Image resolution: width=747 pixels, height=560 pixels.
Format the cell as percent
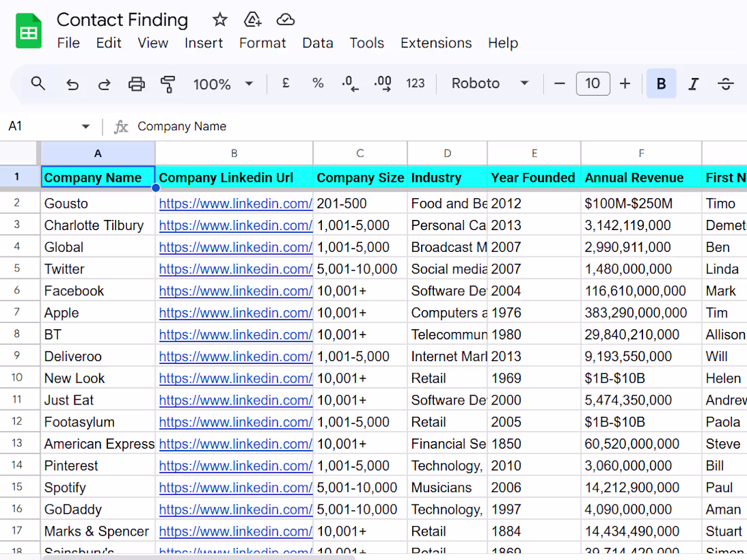click(318, 83)
